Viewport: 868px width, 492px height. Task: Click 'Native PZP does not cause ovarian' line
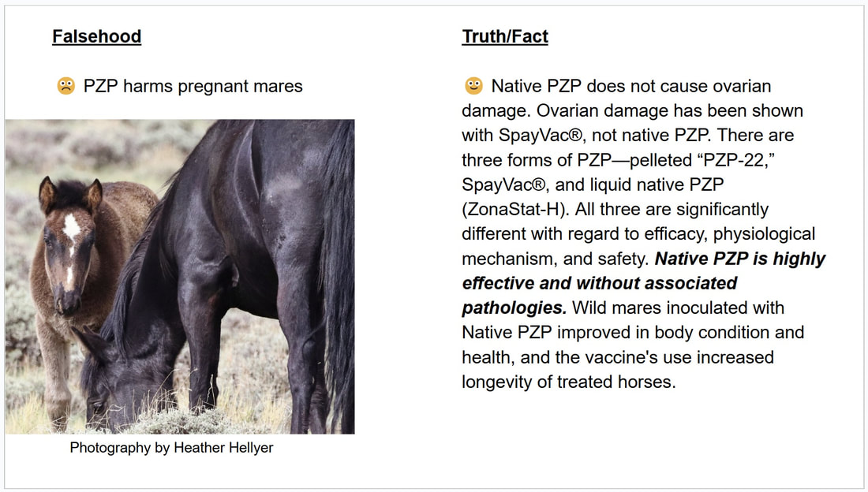click(x=631, y=86)
